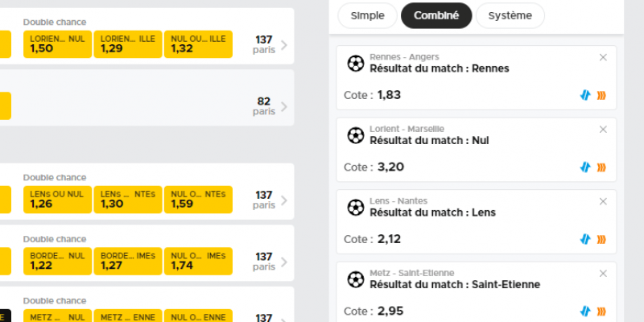644x322 pixels.
Task: Select the 1,50 Lorient or Nul odds
Action: [56, 44]
